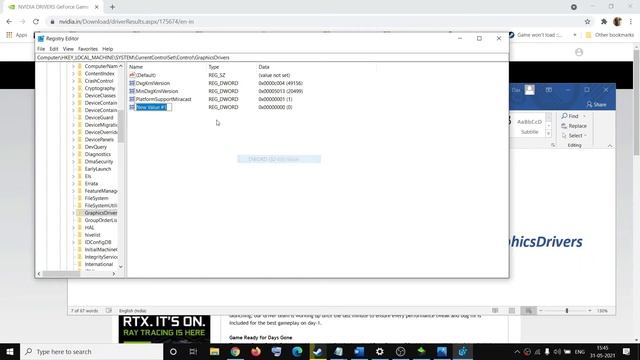Open the Favorites menu in Registry Editor

point(88,49)
